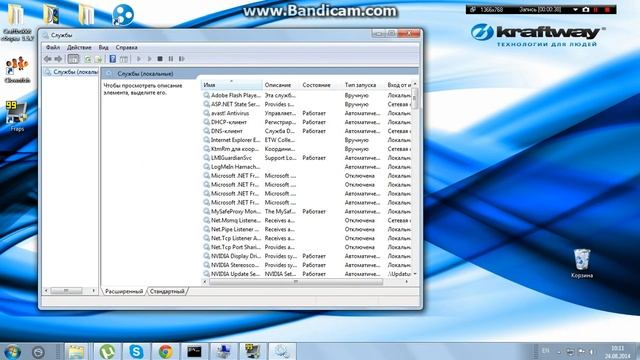Click the taskbar clock showing the date

(x=618, y=352)
